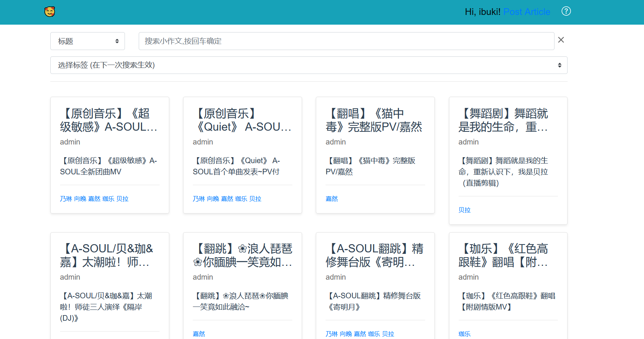Open the help question mark icon
This screenshot has width=644, height=339.
pyautogui.click(x=566, y=11)
